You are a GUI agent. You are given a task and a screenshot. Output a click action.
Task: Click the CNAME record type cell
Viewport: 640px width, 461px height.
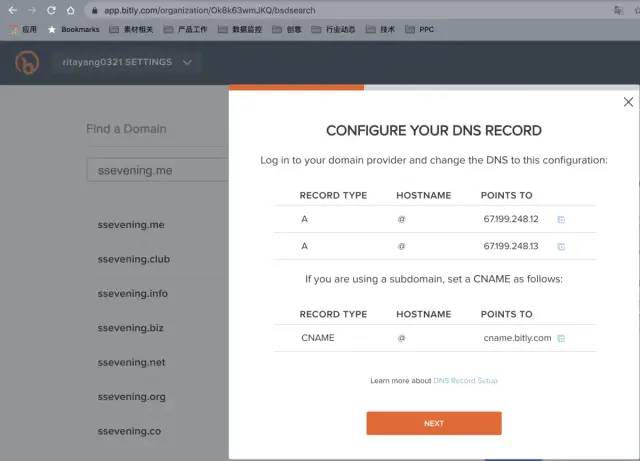(x=318, y=338)
